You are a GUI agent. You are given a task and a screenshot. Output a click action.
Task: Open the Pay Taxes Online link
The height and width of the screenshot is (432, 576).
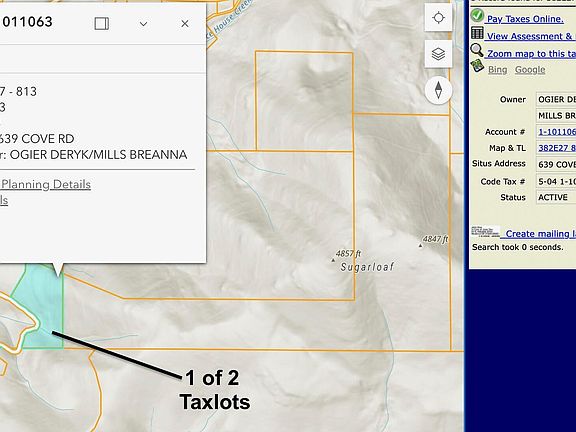[525, 19]
